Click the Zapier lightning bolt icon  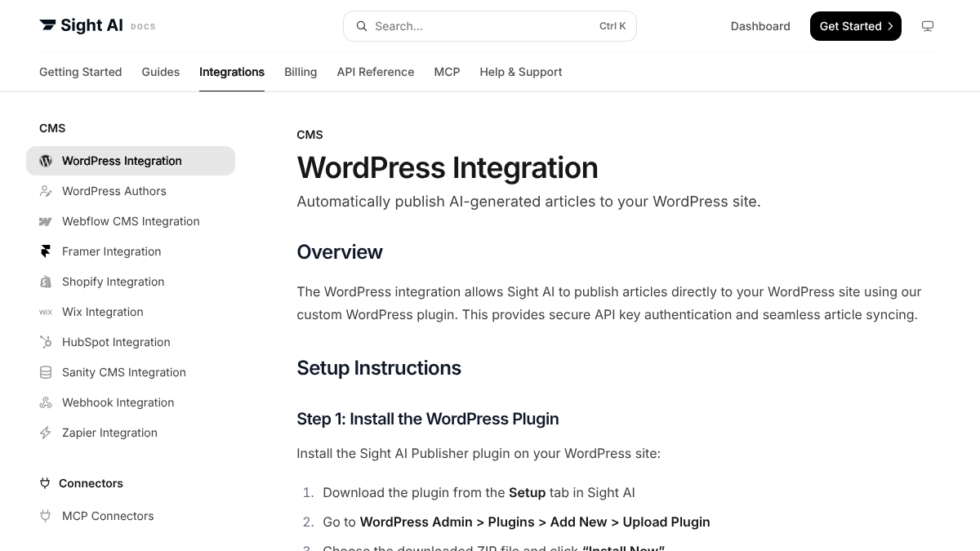click(46, 433)
